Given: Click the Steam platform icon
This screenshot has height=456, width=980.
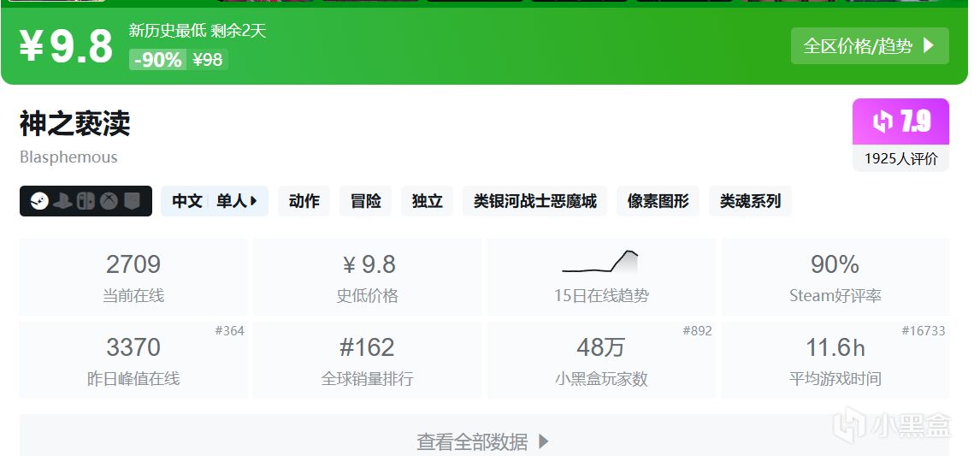Looking at the screenshot, I should 39,201.
